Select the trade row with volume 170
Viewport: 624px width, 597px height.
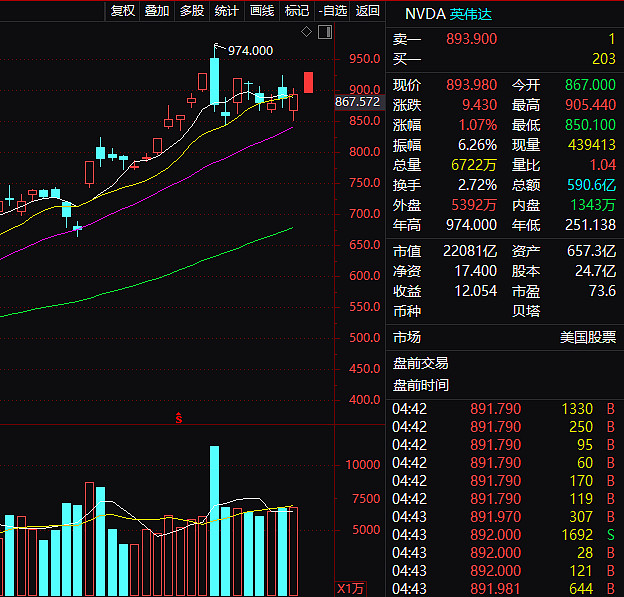503,481
